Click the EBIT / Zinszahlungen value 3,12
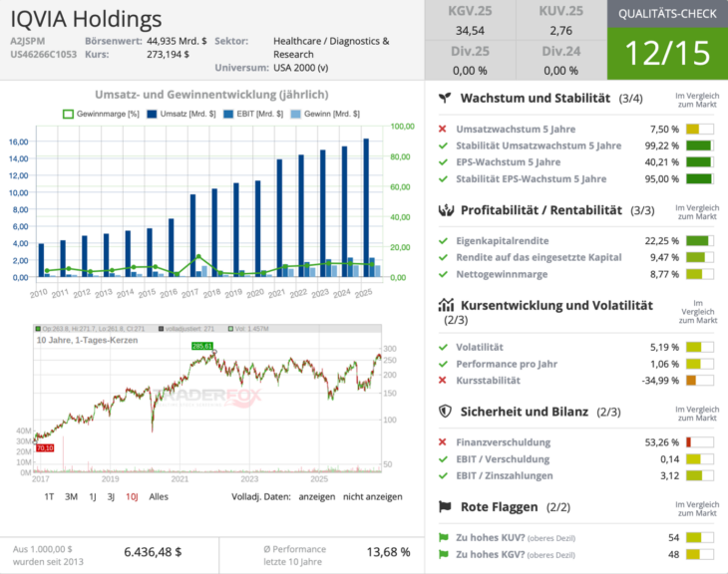 click(x=670, y=475)
